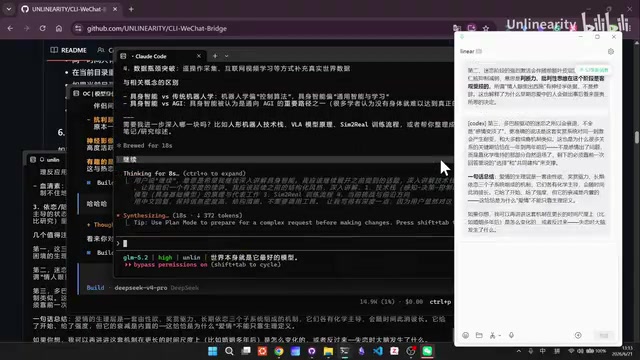Bookmark this page with the star icon
640x360 pixels.
pyautogui.click(x=486, y=28)
